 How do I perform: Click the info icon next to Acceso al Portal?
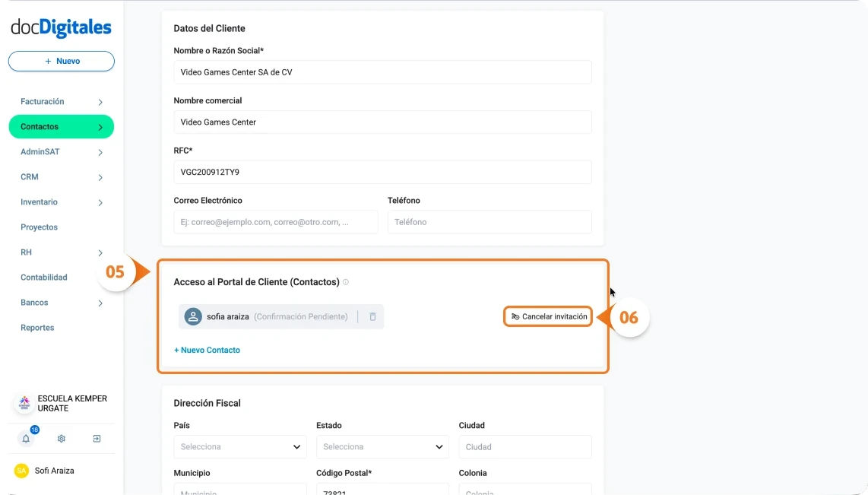346,282
